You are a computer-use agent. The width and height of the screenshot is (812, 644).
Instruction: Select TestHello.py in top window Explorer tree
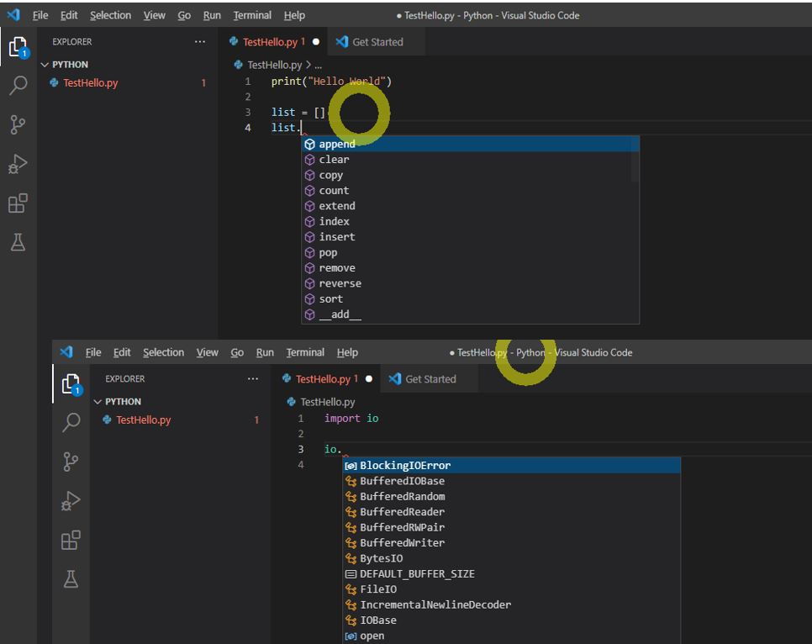coord(128,83)
